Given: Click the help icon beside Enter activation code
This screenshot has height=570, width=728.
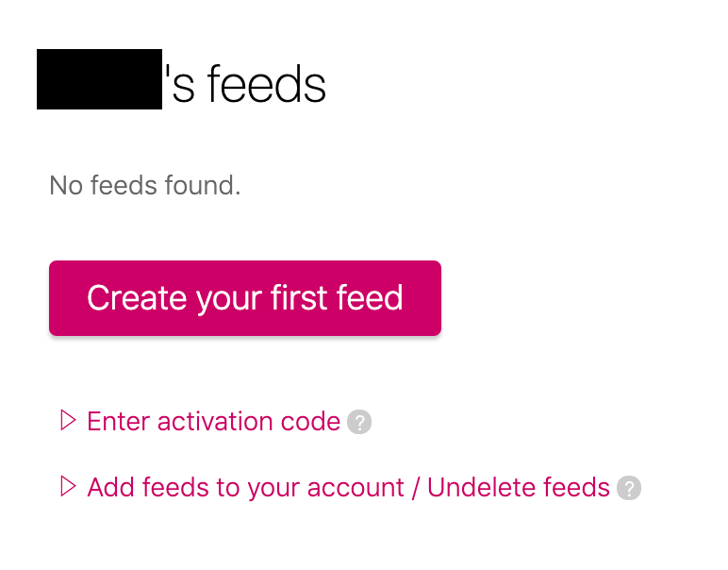Looking at the screenshot, I should coord(359,422).
